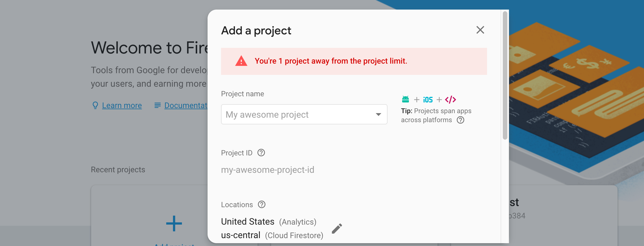Click the web platform code icon
This screenshot has height=246, width=644.
click(451, 99)
